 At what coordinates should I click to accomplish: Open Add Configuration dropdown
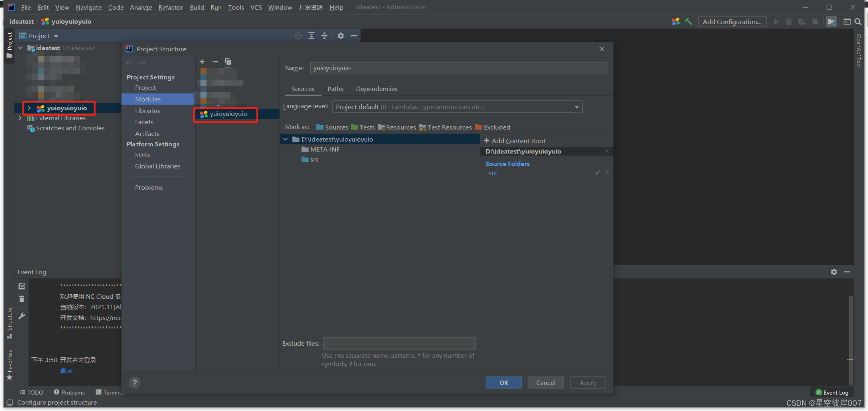point(732,22)
